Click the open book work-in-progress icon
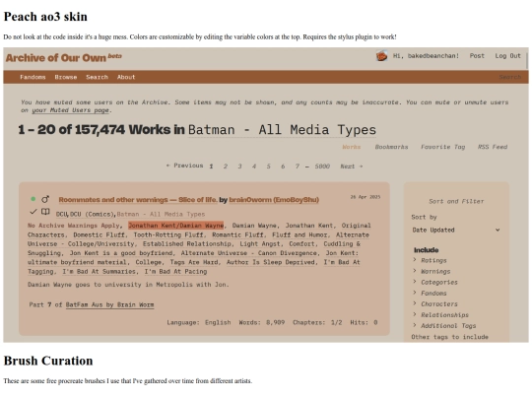This screenshot has height=399, width=532. coord(45,212)
